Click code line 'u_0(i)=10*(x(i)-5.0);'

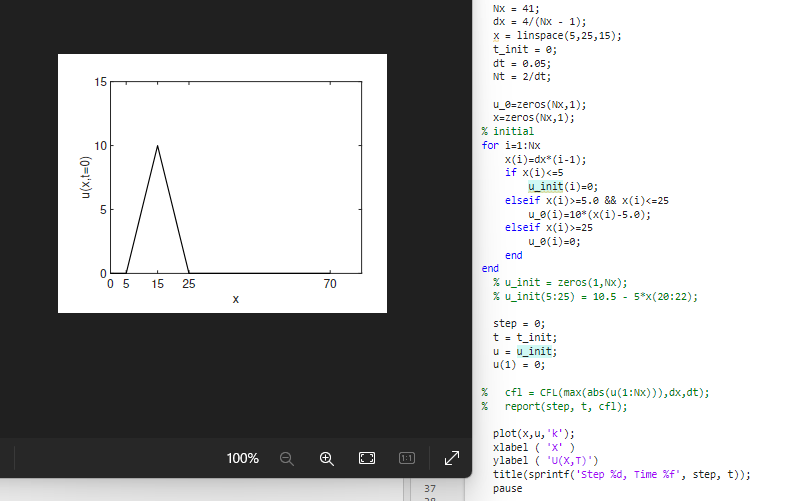(x=589, y=215)
